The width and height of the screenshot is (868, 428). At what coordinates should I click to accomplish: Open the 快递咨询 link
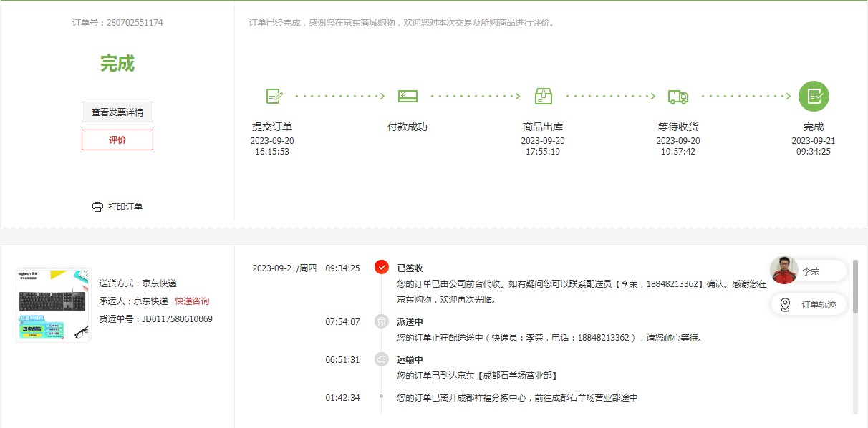[192, 301]
